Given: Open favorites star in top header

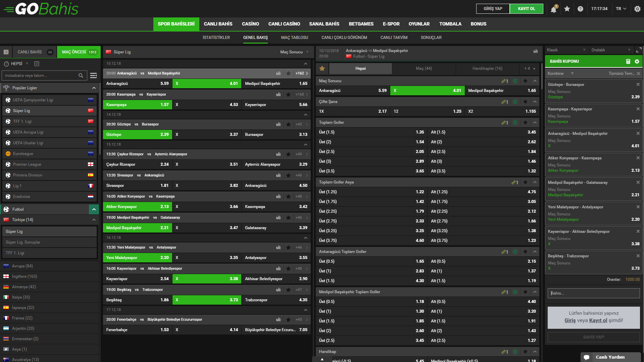Looking at the screenshot, I should point(567,9).
